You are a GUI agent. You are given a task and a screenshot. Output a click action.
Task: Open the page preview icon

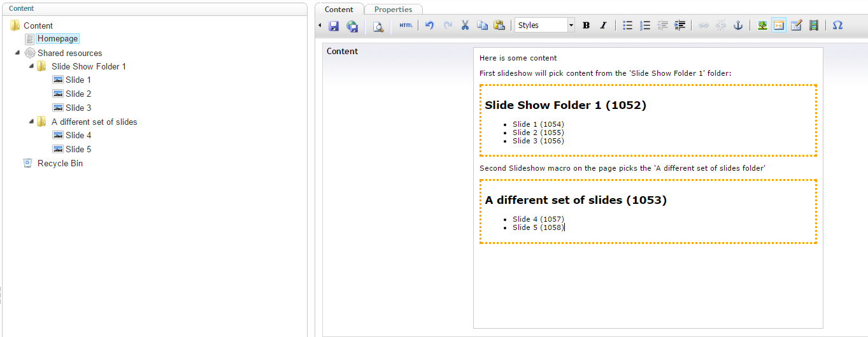pos(378,25)
